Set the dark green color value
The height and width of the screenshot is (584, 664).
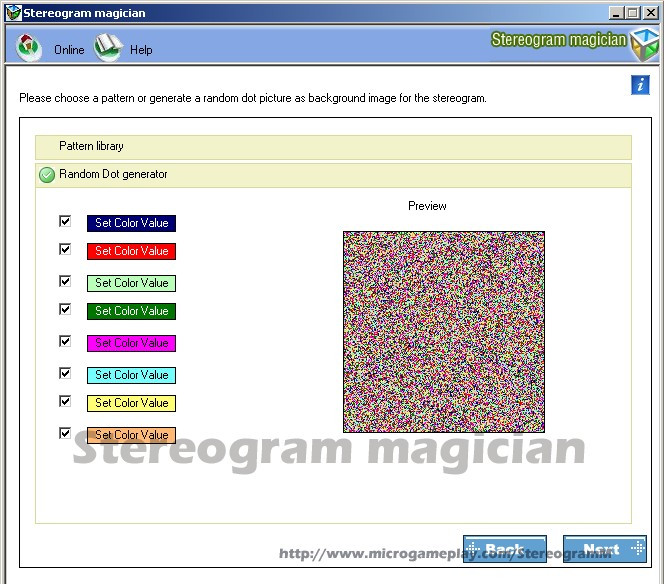(x=131, y=311)
